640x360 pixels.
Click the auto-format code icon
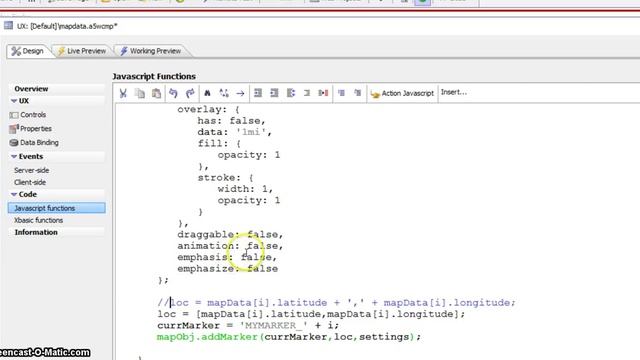pos(291,93)
